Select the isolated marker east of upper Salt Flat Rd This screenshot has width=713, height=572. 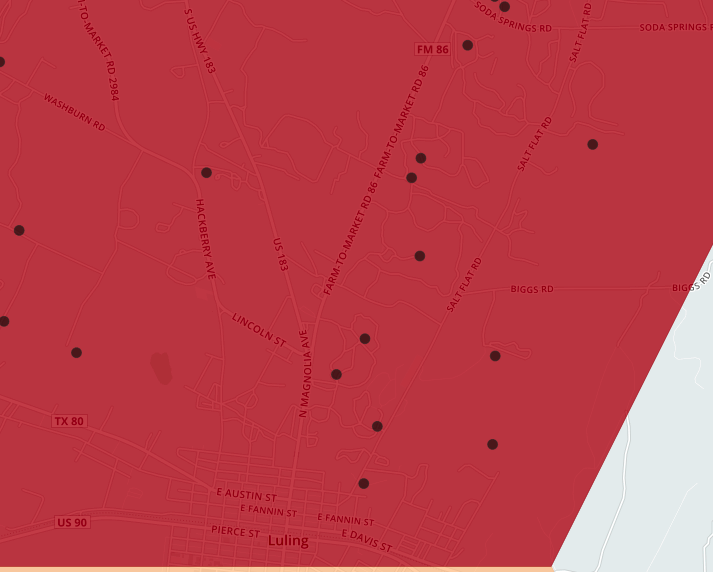[x=592, y=145]
